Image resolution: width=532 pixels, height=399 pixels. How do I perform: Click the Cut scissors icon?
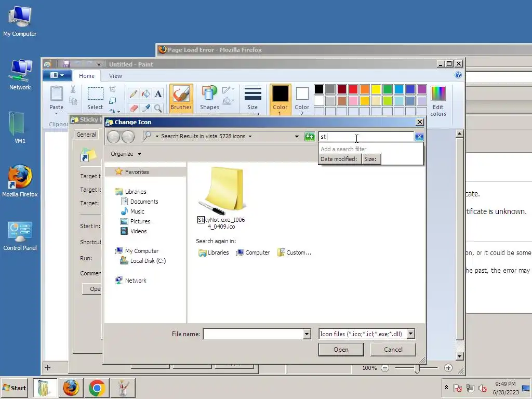click(73, 89)
